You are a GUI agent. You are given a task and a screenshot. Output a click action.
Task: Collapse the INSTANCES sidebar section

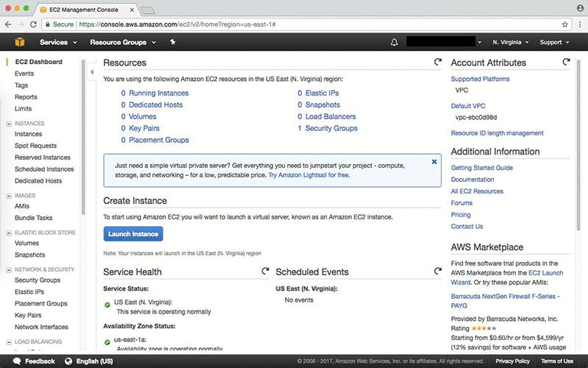click(x=9, y=124)
